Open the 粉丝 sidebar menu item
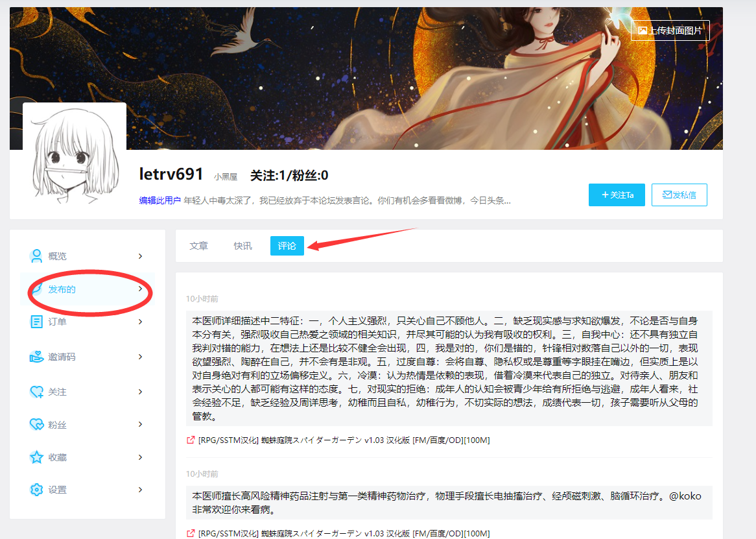Viewport: 756px width, 539px height. [88, 424]
